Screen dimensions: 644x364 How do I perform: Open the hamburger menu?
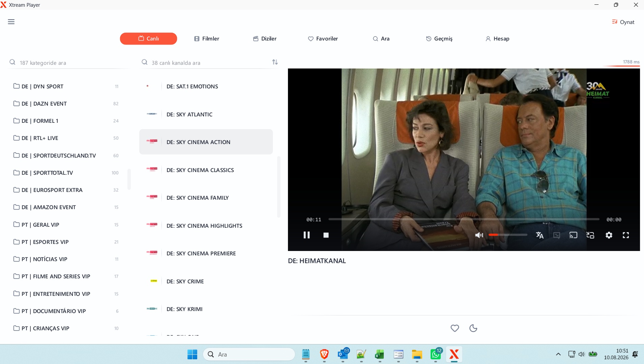coord(11,22)
